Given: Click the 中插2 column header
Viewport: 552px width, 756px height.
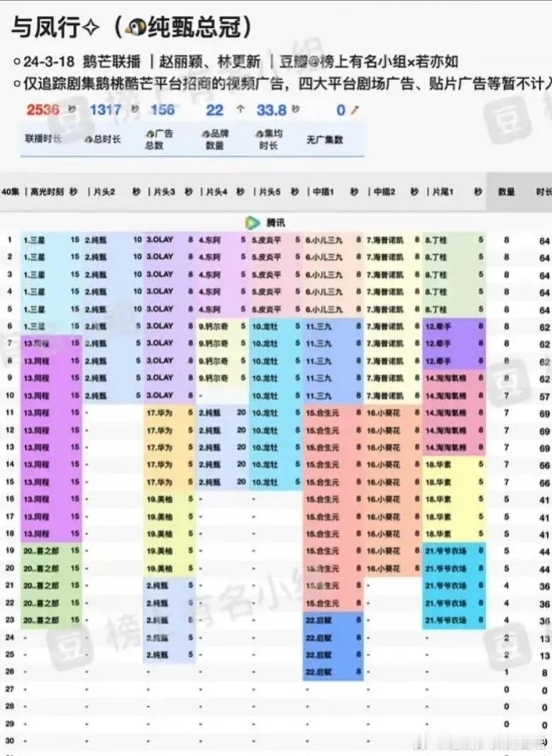Looking at the screenshot, I should tap(384, 192).
